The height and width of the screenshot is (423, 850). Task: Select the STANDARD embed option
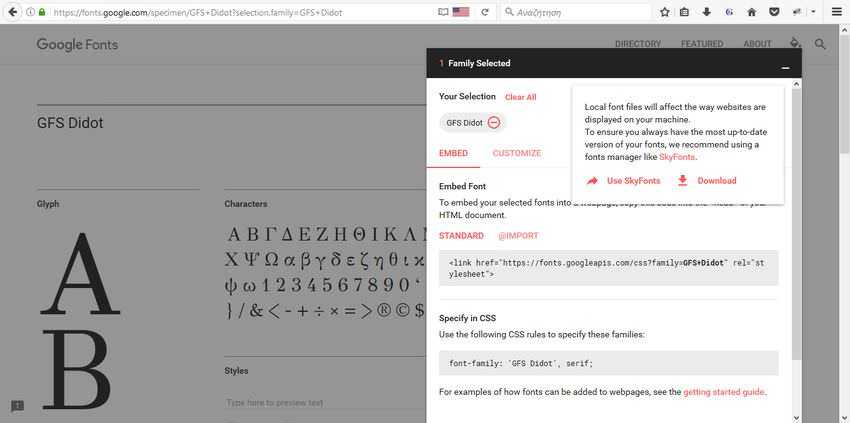pos(461,236)
